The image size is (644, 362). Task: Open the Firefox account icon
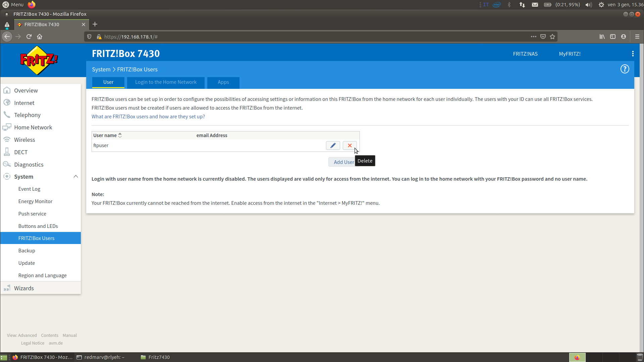tap(624, 37)
